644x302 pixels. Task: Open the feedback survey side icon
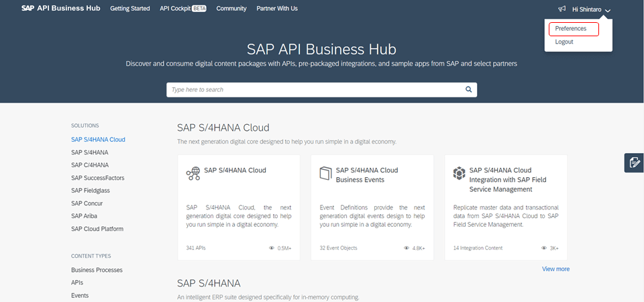[633, 162]
